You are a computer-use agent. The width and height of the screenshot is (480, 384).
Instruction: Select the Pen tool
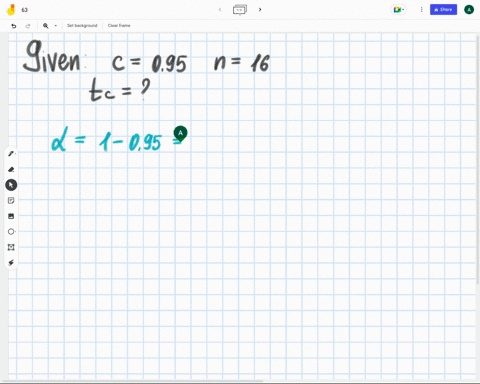click(11, 154)
